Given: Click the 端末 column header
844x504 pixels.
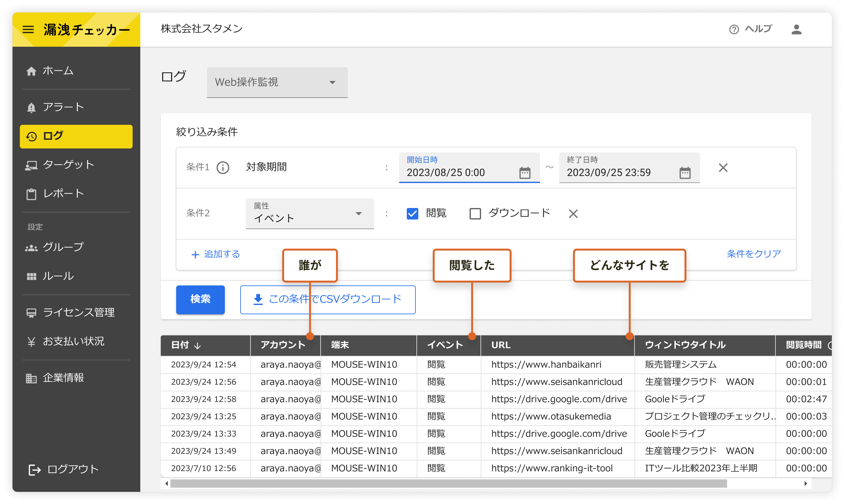Looking at the screenshot, I should (x=368, y=345).
